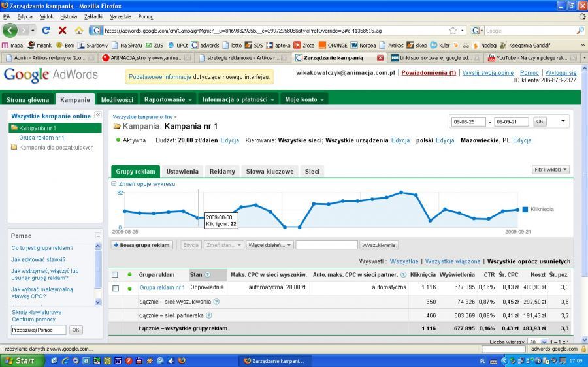Click the Firefox search box
This screenshot has width=588, height=367.
point(529,31)
